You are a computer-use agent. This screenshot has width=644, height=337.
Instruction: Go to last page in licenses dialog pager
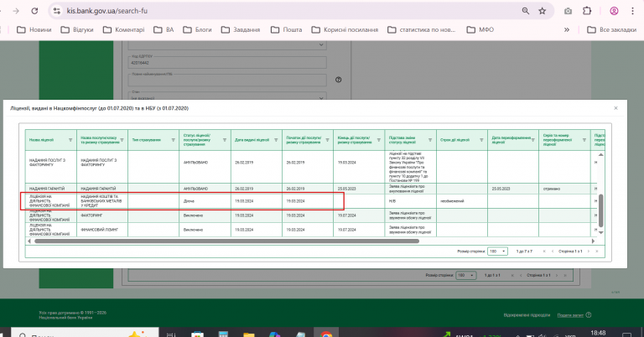click(597, 251)
